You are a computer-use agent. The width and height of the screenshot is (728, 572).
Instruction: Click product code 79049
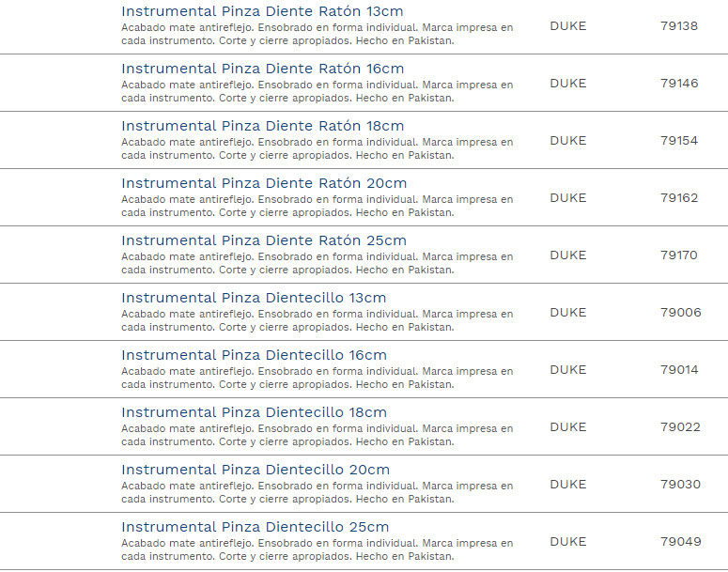[x=680, y=542]
